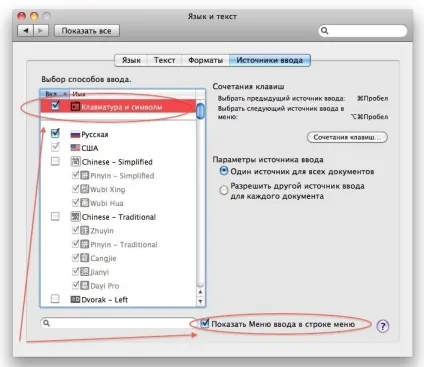Switch to the Язык tab
Screen dimensions: 424x367
131,60
